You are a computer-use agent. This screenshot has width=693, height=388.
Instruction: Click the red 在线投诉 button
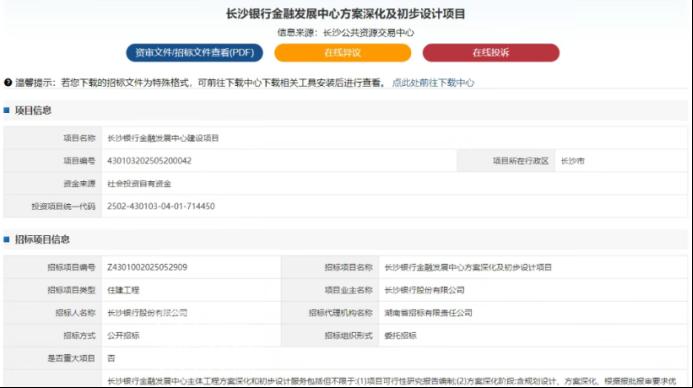491,53
